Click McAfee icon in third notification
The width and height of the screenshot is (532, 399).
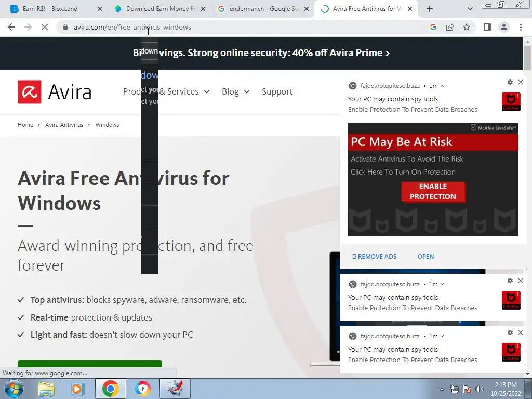(511, 352)
